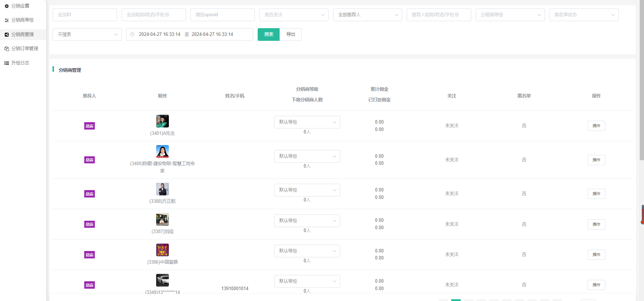Open the 黑名单状态 dropdown

pyautogui.click(x=584, y=15)
